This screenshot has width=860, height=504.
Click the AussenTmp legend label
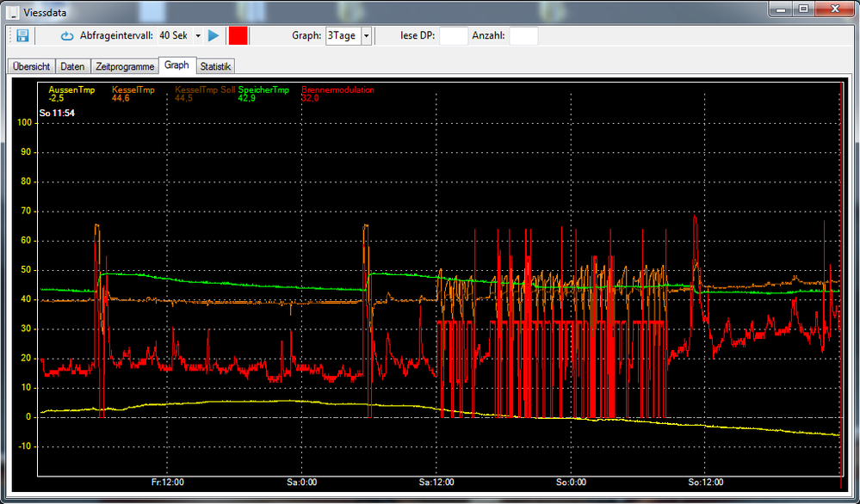(x=71, y=89)
